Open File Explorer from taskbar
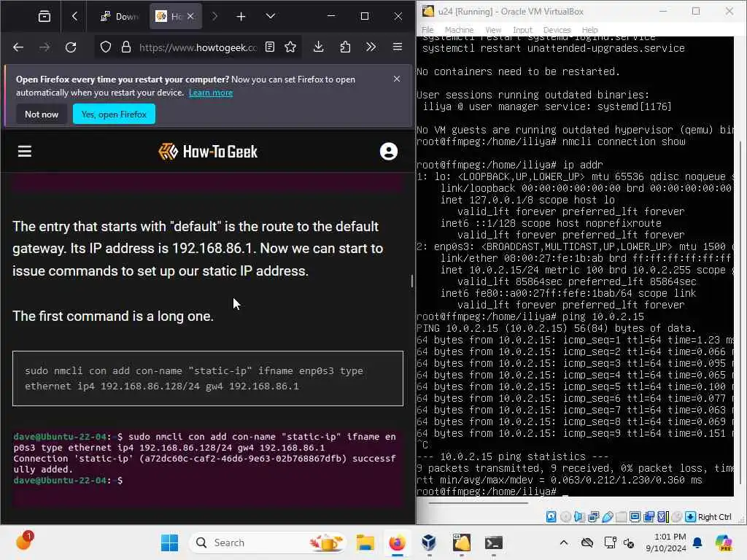This screenshot has width=747, height=560. tap(365, 542)
